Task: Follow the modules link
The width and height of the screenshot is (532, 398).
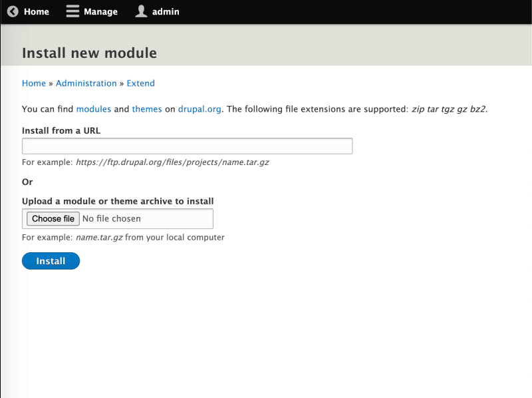Action: pos(94,109)
